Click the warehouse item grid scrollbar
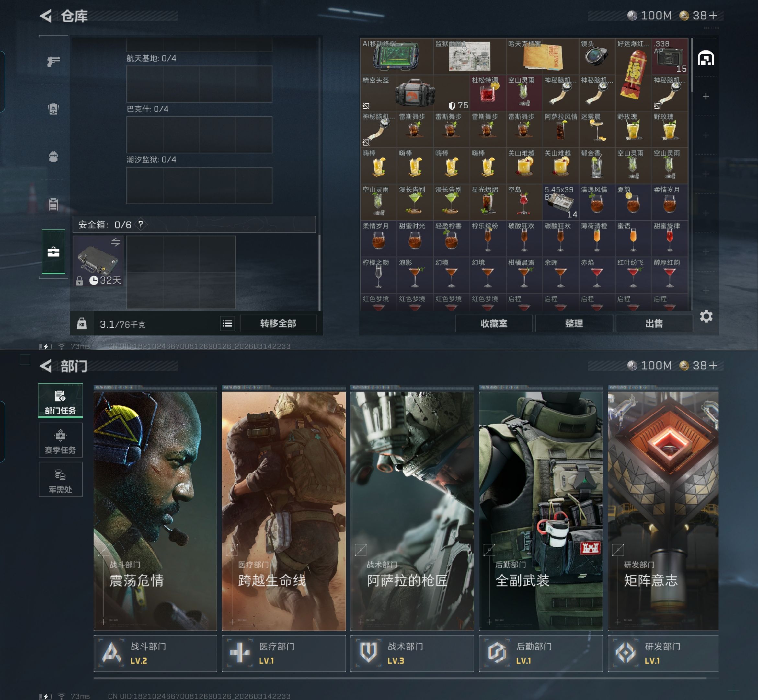758x700 pixels. (x=692, y=65)
